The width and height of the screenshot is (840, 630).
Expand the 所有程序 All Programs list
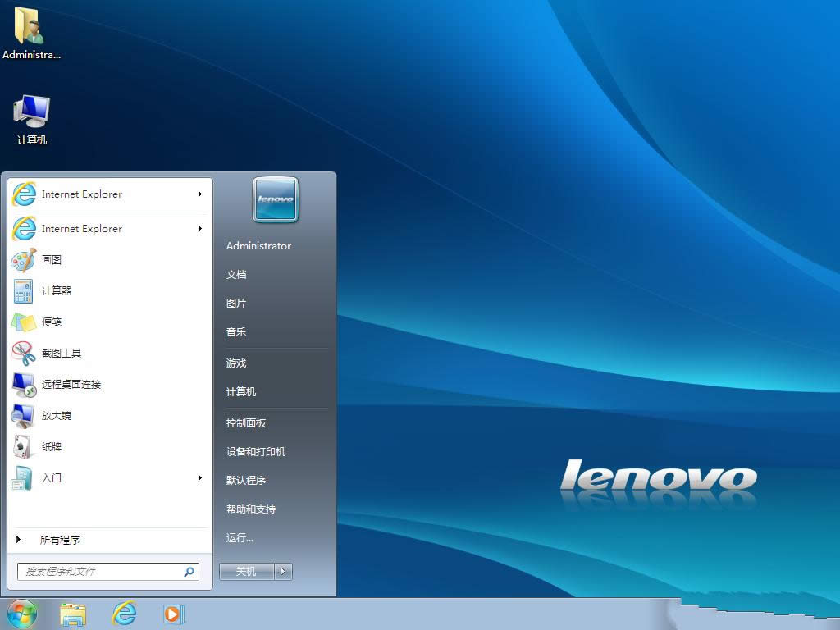tap(62, 540)
